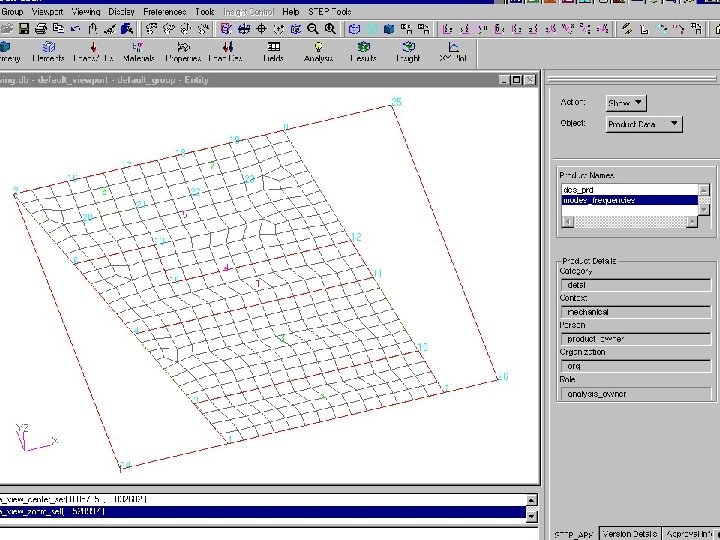This screenshot has width=720, height=540.
Task: Open the Preferences menu
Action: tap(164, 12)
